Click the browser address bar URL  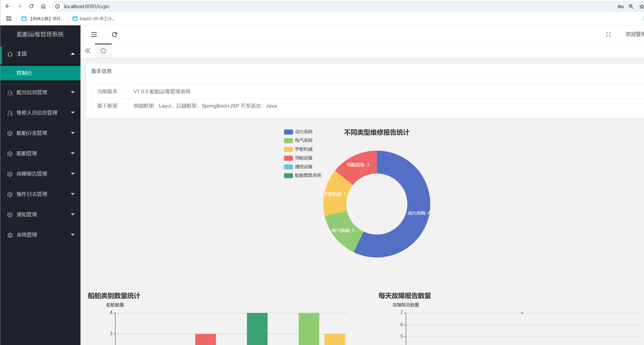point(87,6)
